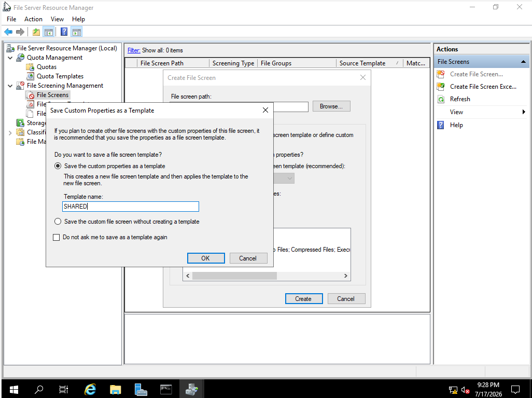532x398 pixels.
Task: Close the Create File Screen dialog
Action: [362, 77]
